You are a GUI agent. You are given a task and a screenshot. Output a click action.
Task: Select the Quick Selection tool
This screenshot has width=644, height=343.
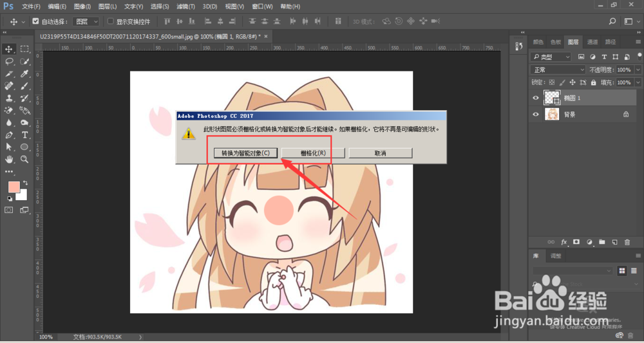[x=24, y=62]
